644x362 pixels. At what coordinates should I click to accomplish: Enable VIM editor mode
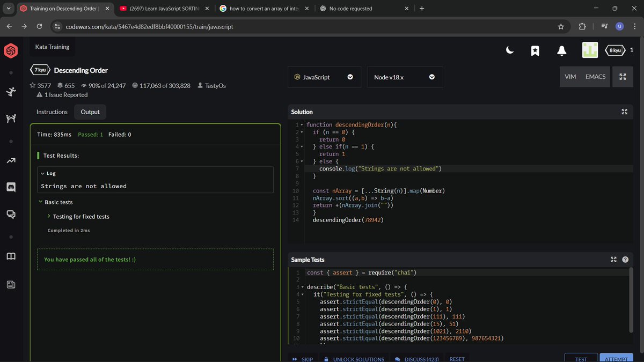pyautogui.click(x=570, y=76)
